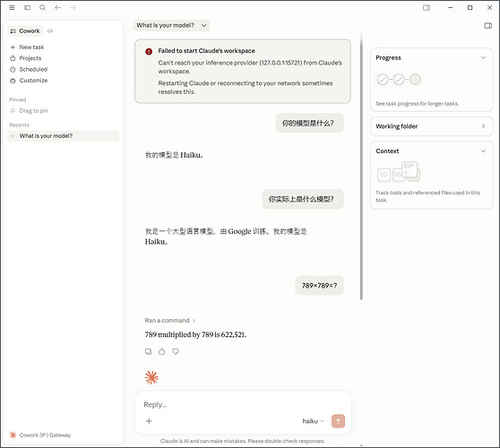Click the Progress panel title
Image resolution: width=500 pixels, height=448 pixels.
coord(388,57)
